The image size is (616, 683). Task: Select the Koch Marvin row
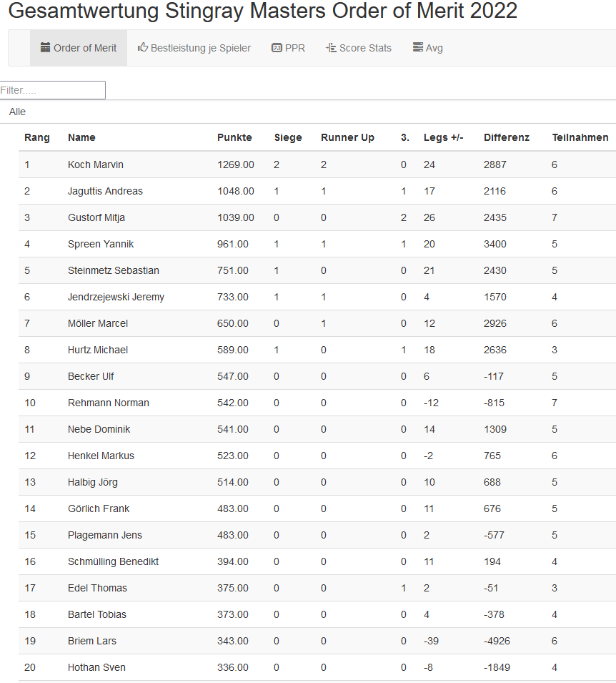96,164
